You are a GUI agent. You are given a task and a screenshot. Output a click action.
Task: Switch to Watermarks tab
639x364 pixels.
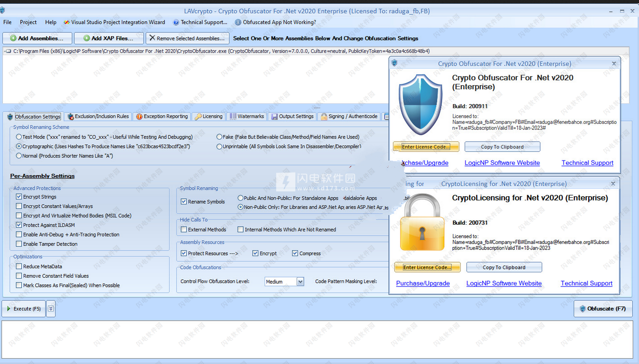pos(247,116)
